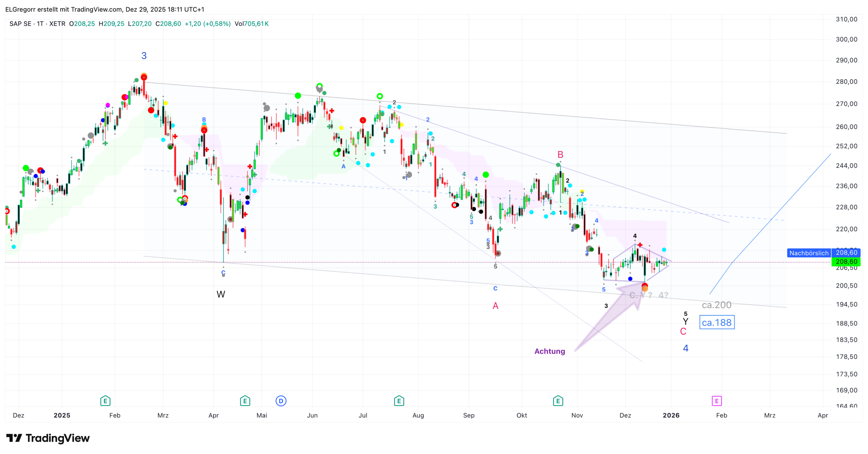Click the black W wave label
The width and height of the screenshot is (868, 454).
pos(221,295)
